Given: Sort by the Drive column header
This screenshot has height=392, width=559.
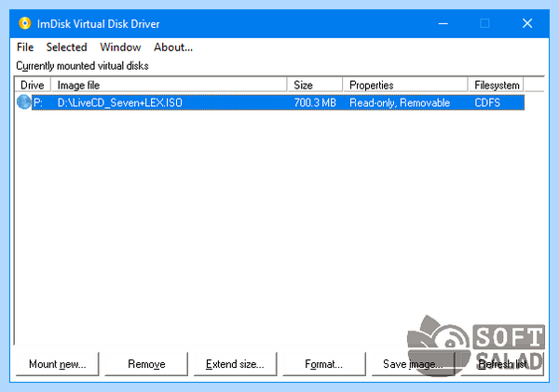Looking at the screenshot, I should 33,85.
